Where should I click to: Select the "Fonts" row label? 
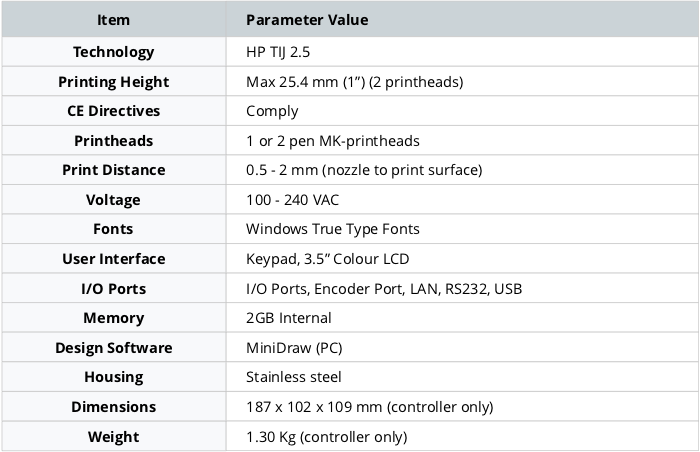click(113, 229)
